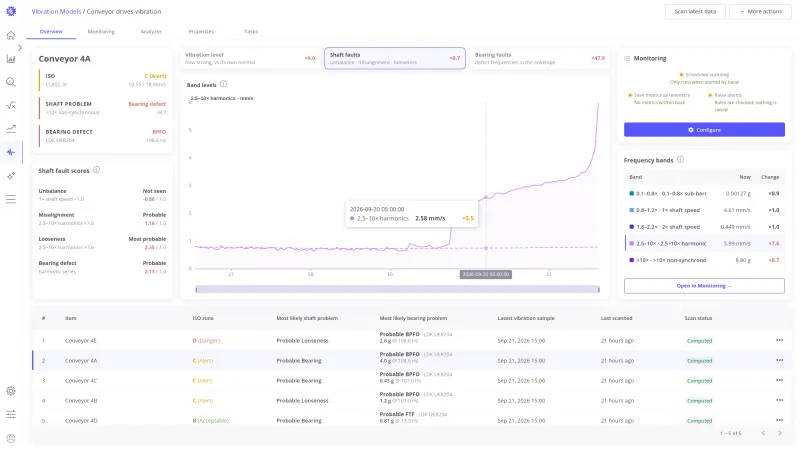Select the Shaft faults card

(x=395, y=58)
